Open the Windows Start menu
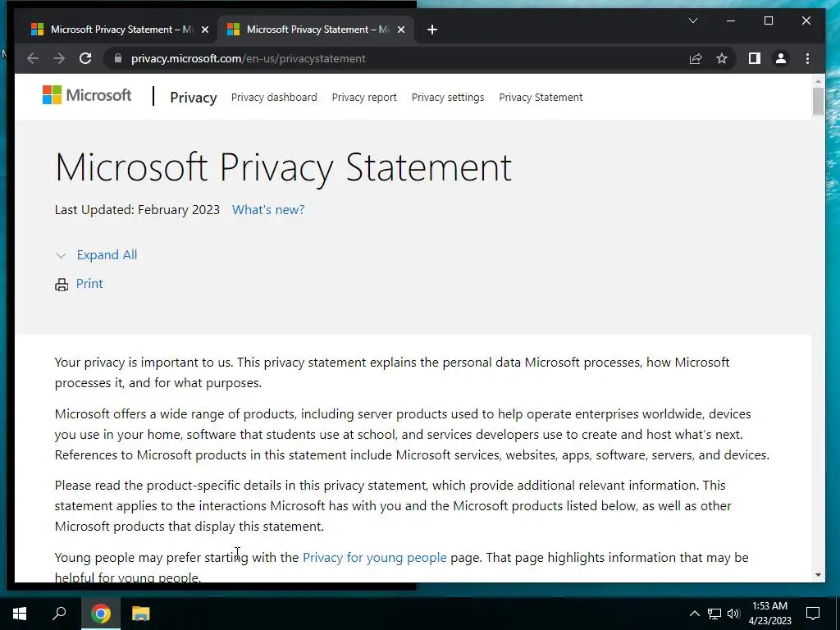 tap(20, 614)
